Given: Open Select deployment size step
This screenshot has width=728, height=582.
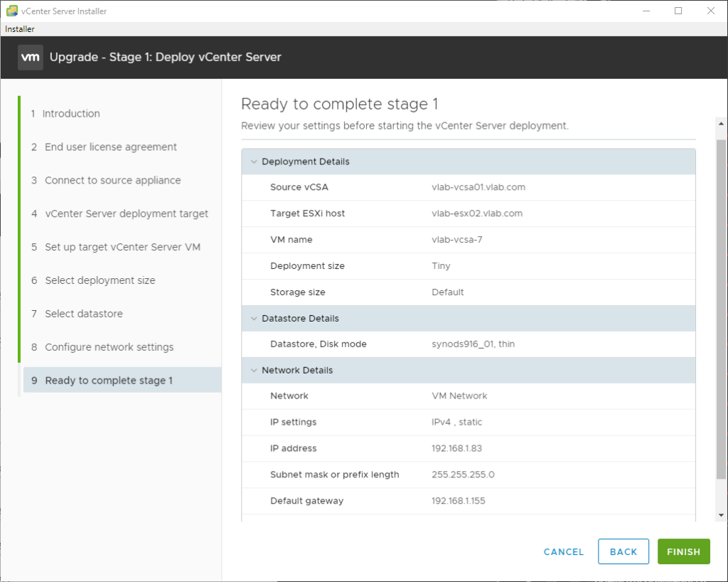Looking at the screenshot, I should click(x=93, y=280).
